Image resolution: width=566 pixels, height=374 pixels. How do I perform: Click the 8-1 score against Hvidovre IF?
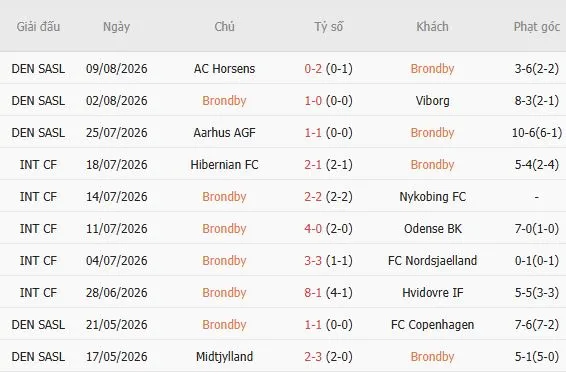coord(313,292)
